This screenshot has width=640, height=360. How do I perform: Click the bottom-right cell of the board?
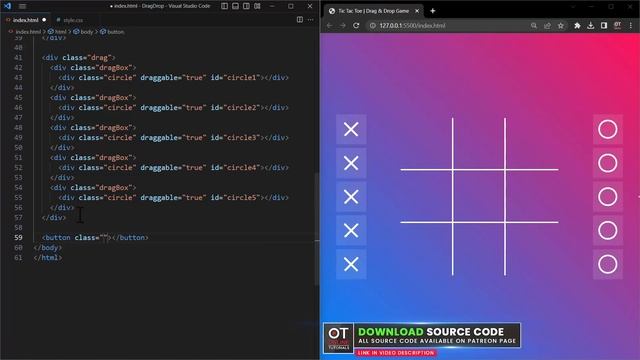(x=532, y=249)
